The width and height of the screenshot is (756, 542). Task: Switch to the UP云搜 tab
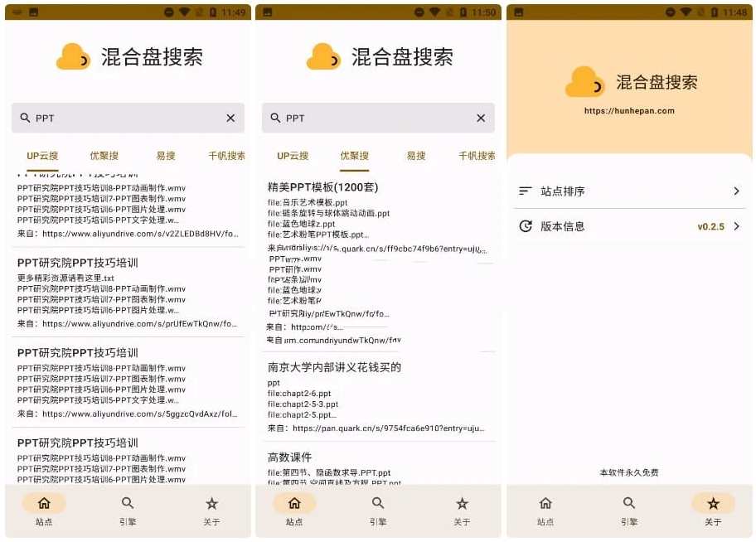tap(42, 155)
